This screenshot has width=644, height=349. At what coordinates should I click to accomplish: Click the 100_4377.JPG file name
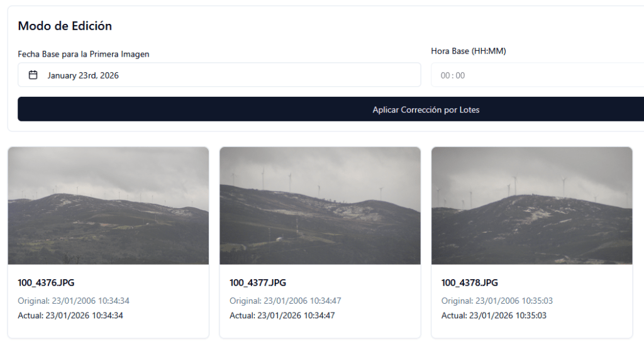click(x=258, y=283)
